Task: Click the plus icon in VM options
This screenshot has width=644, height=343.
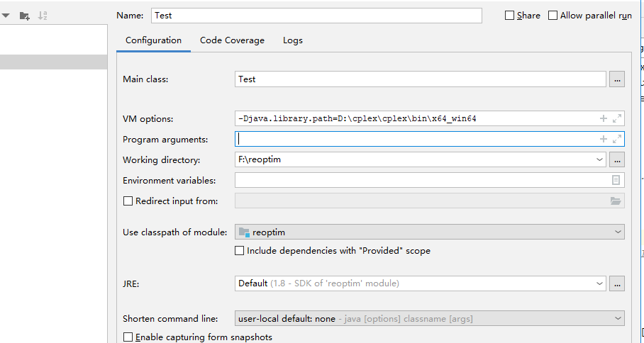Action: click(x=604, y=118)
